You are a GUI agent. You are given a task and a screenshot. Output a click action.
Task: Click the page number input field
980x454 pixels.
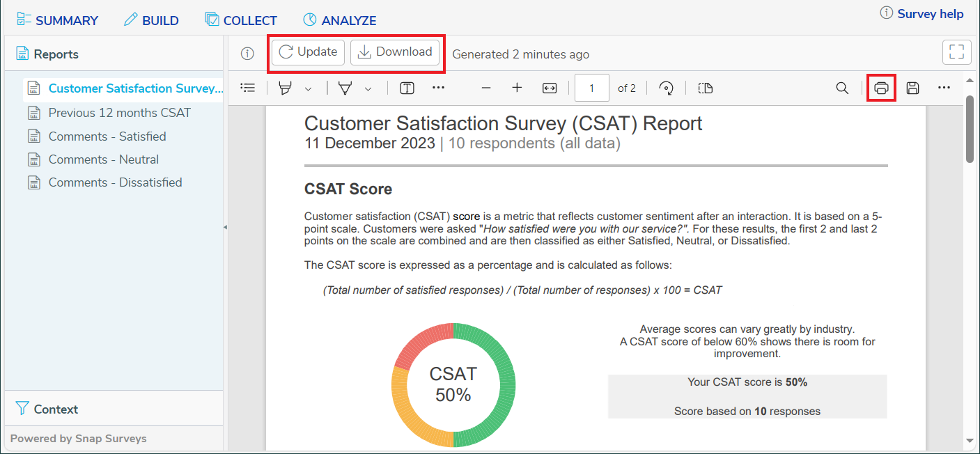click(x=592, y=88)
